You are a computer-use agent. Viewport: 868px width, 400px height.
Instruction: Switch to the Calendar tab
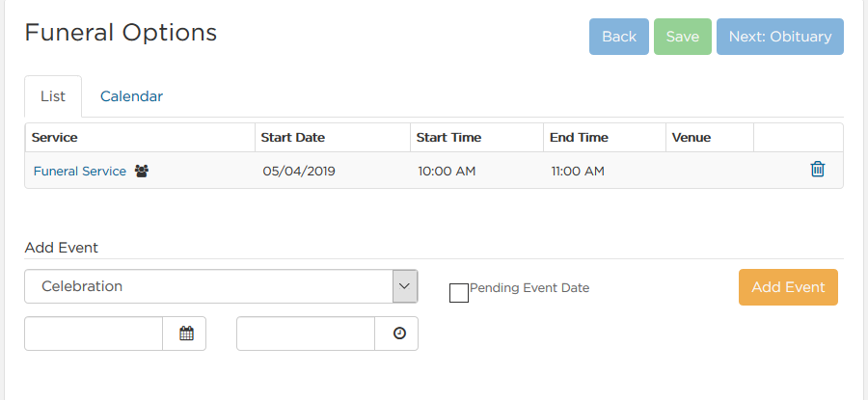131,96
